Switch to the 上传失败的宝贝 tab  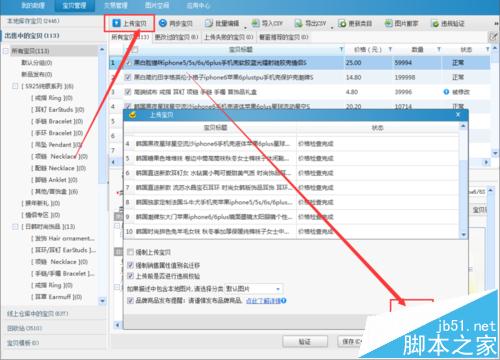pyautogui.click(x=228, y=37)
